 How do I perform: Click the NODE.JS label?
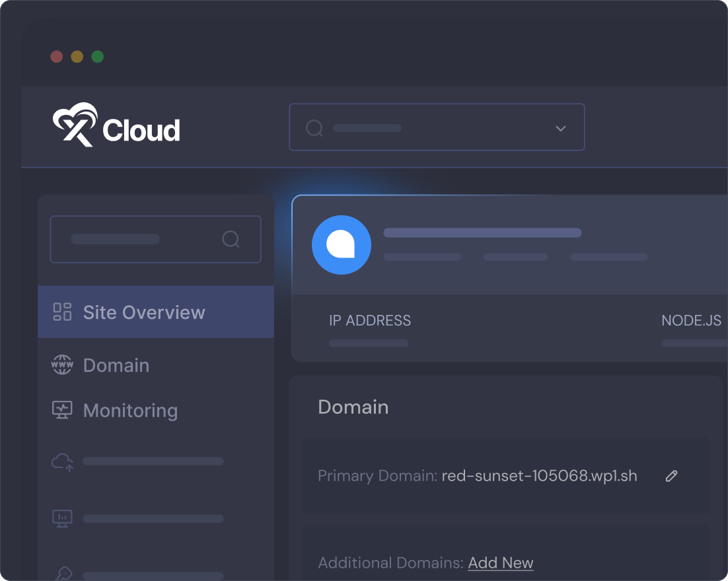coord(691,321)
